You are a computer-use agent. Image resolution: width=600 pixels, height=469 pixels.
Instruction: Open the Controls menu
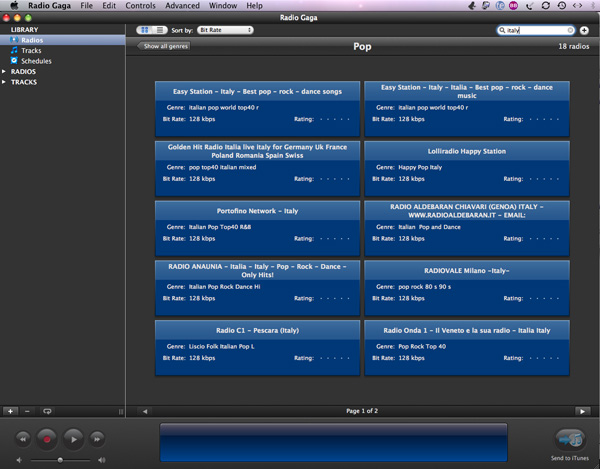140,5
